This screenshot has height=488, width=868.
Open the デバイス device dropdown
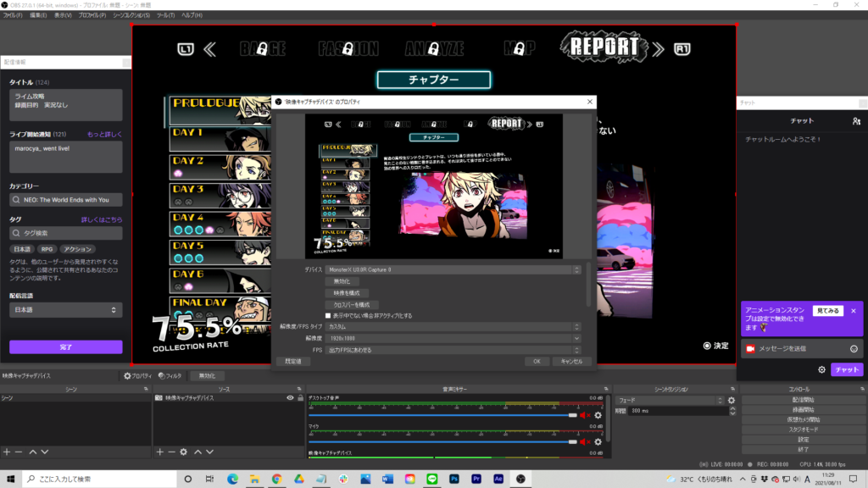click(453, 270)
